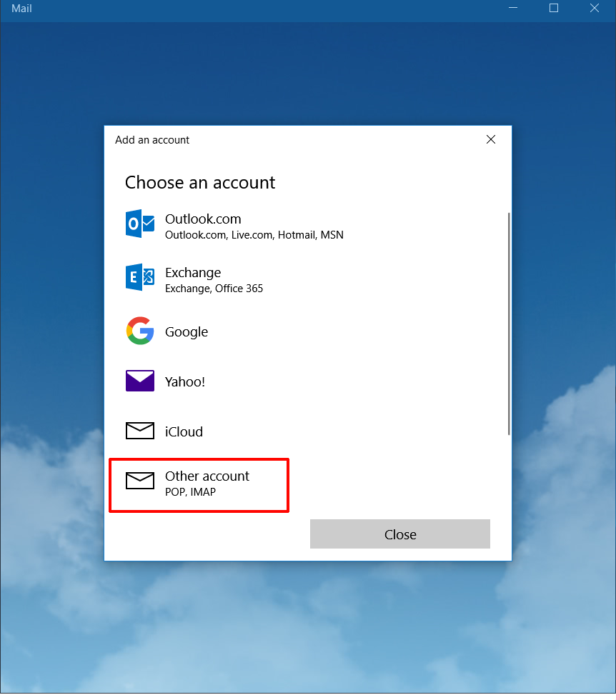Choose Yahoo! as your account type

(x=184, y=381)
